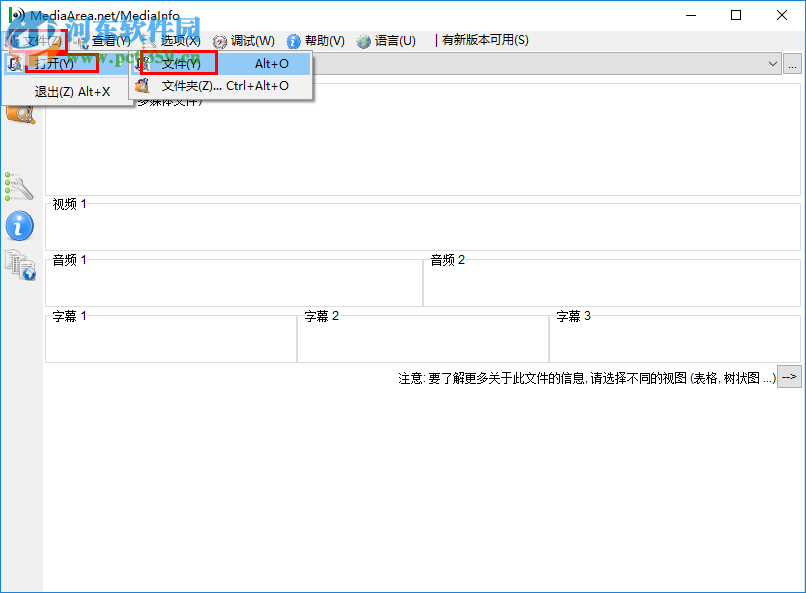Click the small toolbar icon left of path box
Viewport: 806px width, 593px height.
pyautogui.click(x=13, y=63)
